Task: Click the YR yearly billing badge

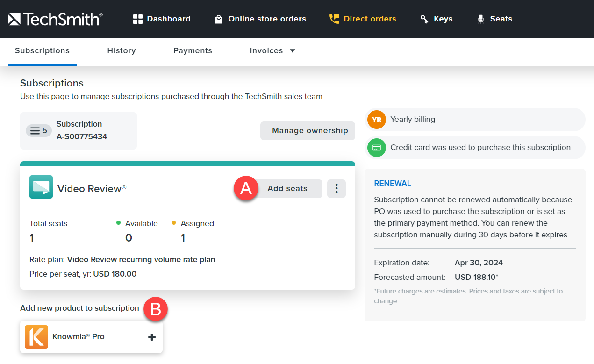Action: pyautogui.click(x=376, y=120)
